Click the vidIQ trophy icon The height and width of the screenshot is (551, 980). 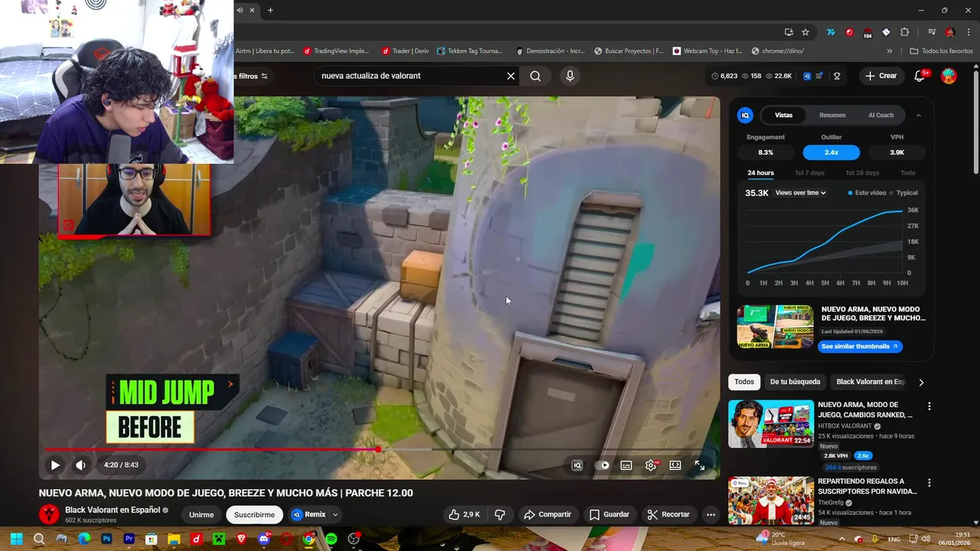[837, 76]
